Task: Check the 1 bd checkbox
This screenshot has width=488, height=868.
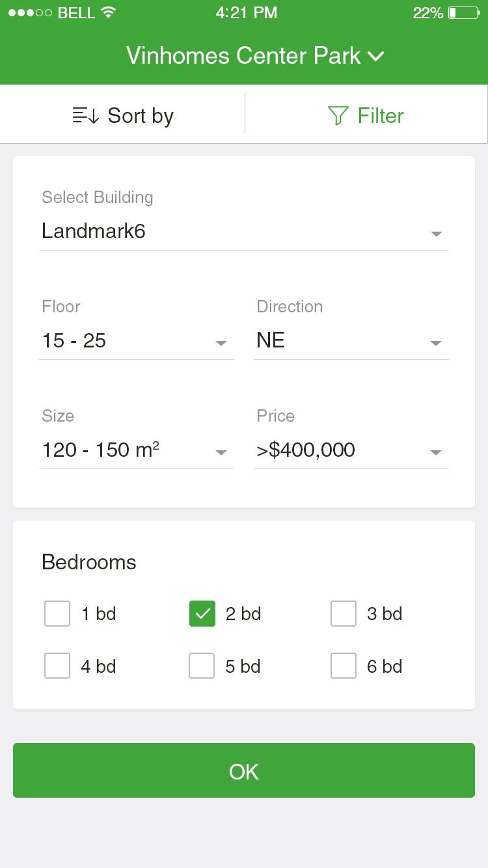Action: (57, 614)
